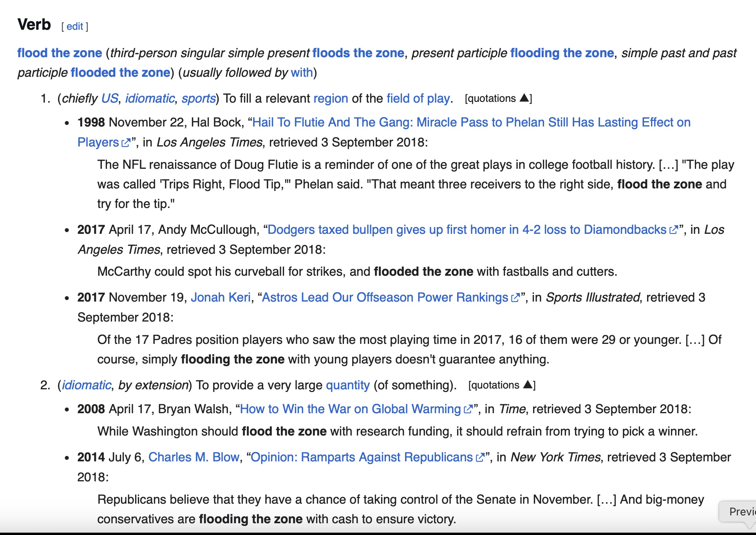Go to the 'field of play' entry
Screen dimensions: 756x535
click(x=418, y=98)
